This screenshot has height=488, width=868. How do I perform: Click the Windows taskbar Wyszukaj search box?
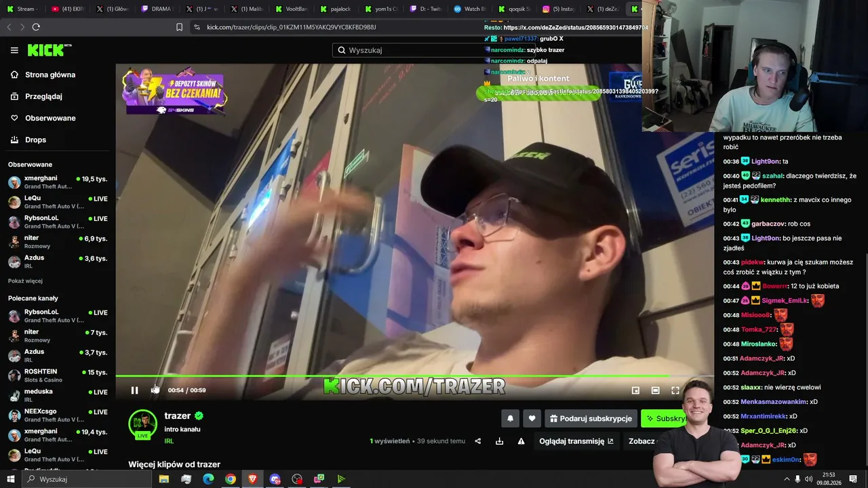pos(88,479)
